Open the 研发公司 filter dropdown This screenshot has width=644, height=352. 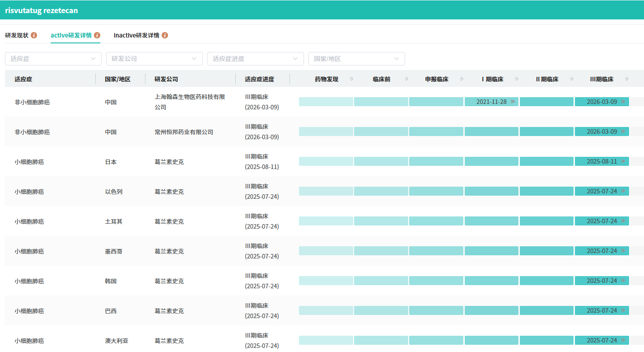[x=154, y=59]
